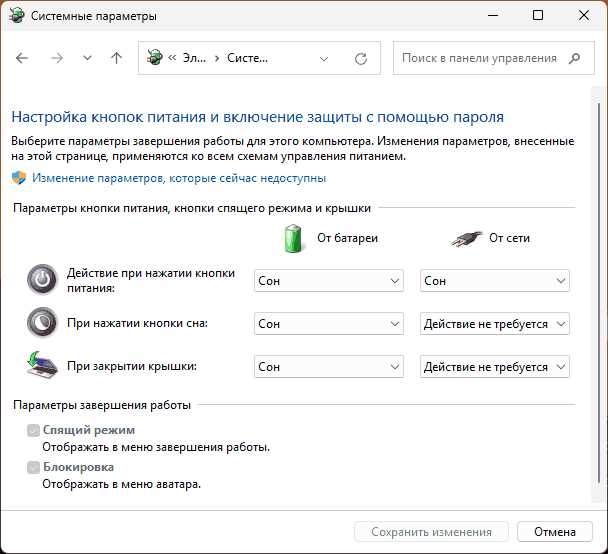608x554 pixels.
Task: Click the sleep button moon icon
Action: coord(42,322)
